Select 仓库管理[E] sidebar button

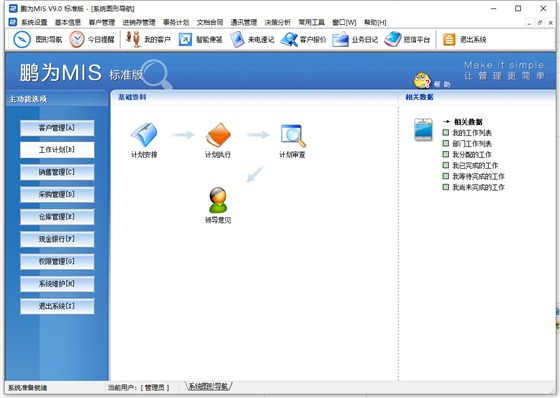point(57,217)
